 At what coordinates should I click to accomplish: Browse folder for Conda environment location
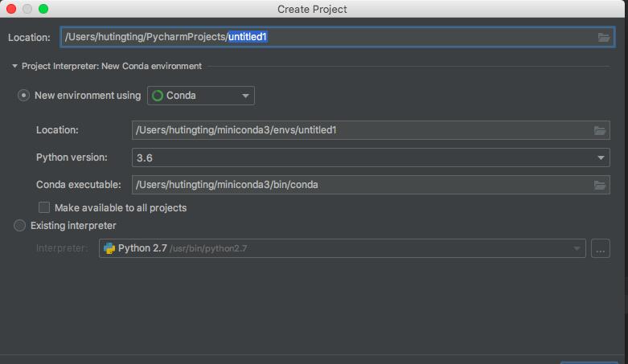click(x=600, y=130)
